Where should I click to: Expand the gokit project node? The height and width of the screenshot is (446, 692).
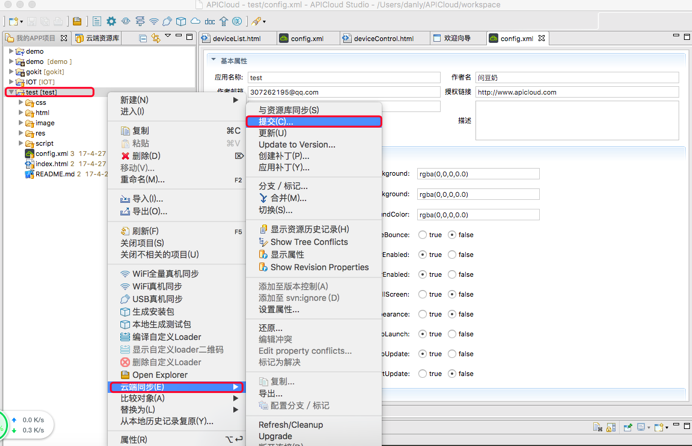(11, 72)
